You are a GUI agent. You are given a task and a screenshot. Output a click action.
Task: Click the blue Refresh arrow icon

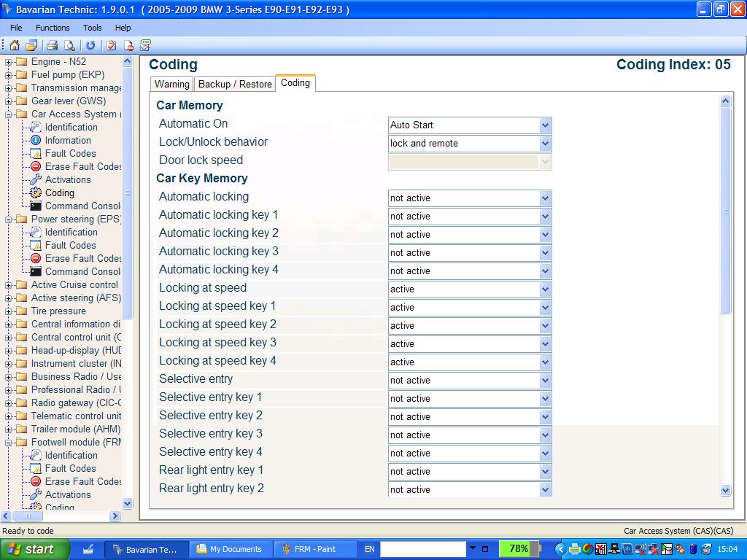click(90, 45)
